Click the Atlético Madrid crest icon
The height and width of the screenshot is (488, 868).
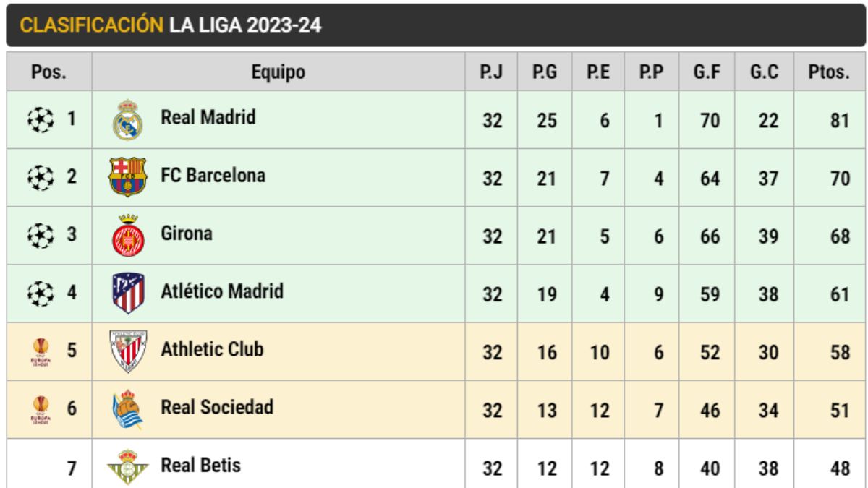(128, 294)
